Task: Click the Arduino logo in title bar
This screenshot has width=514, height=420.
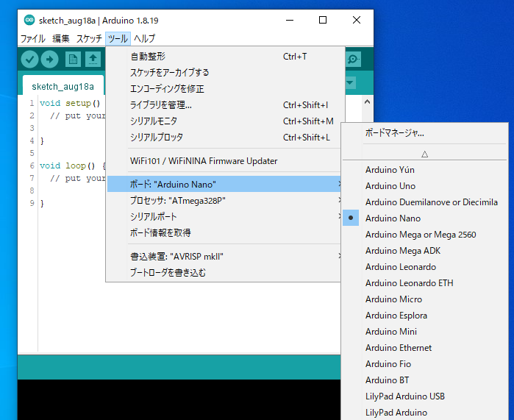Action: [29, 20]
